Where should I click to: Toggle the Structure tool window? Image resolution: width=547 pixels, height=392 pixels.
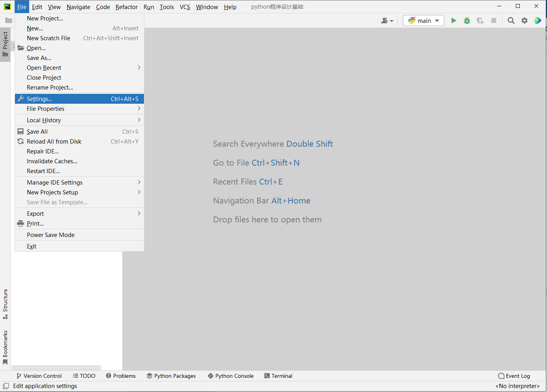click(x=6, y=303)
